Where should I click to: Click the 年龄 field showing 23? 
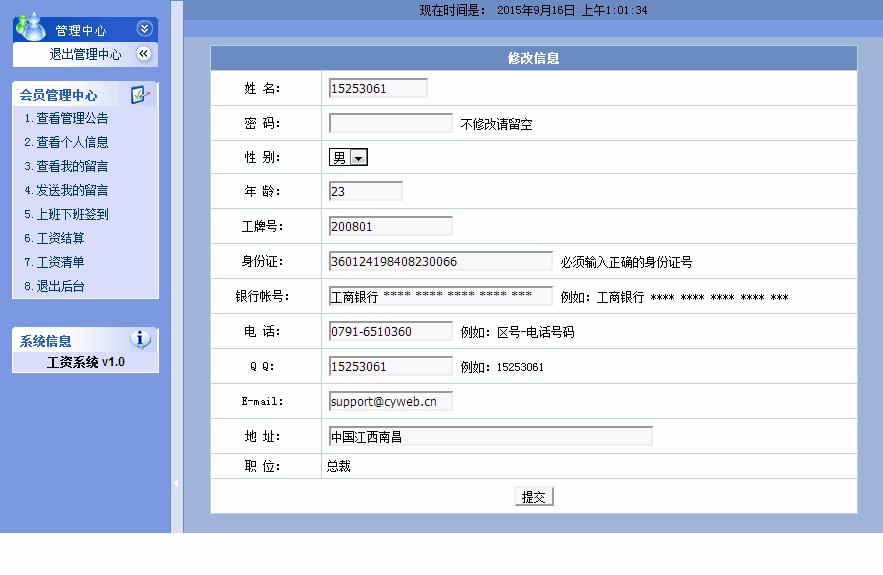365,191
